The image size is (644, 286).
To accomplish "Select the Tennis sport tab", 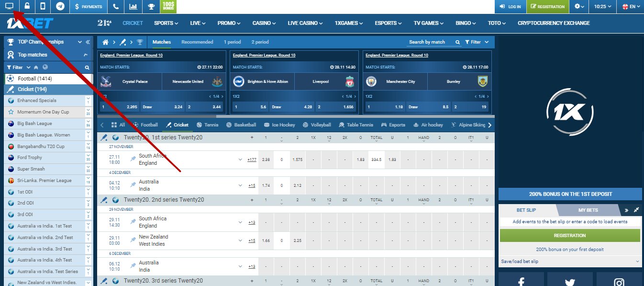I will click(x=207, y=125).
